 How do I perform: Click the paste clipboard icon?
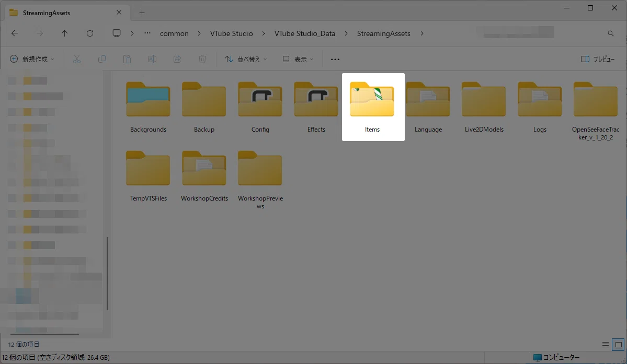[127, 59]
